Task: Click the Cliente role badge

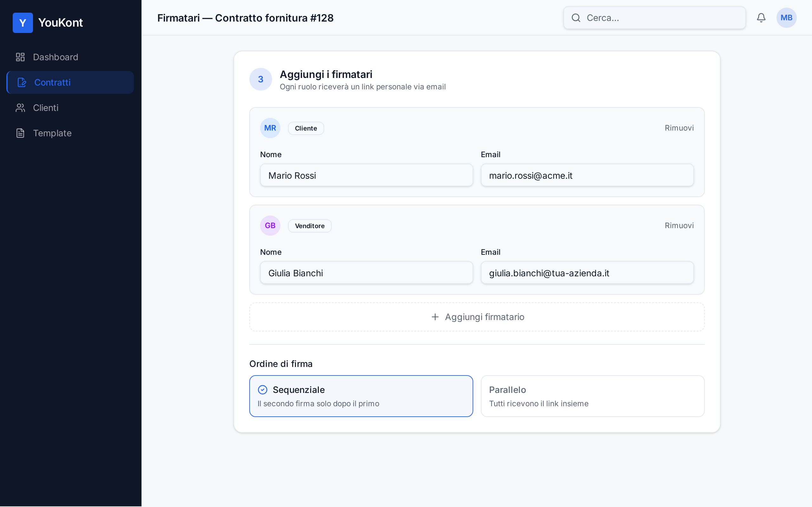Action: click(306, 128)
